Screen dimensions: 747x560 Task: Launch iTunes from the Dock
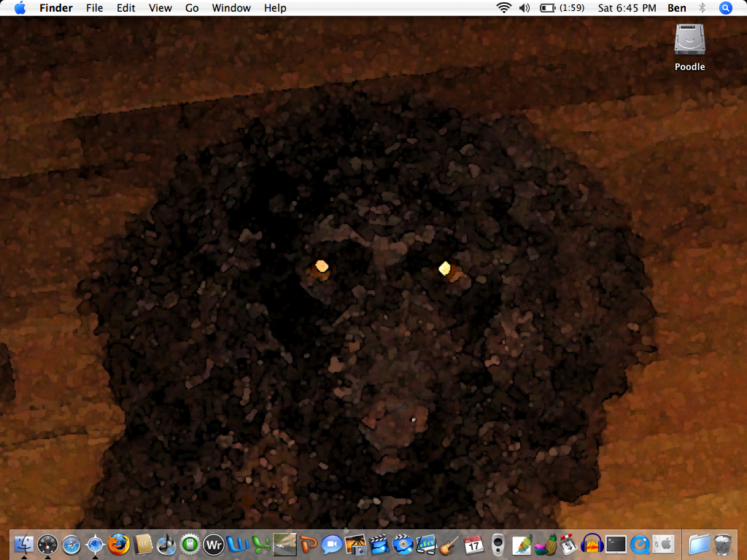pos(166,544)
